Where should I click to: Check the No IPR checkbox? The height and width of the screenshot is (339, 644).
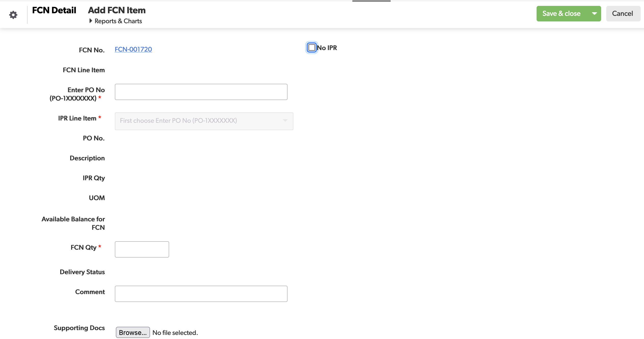(312, 47)
